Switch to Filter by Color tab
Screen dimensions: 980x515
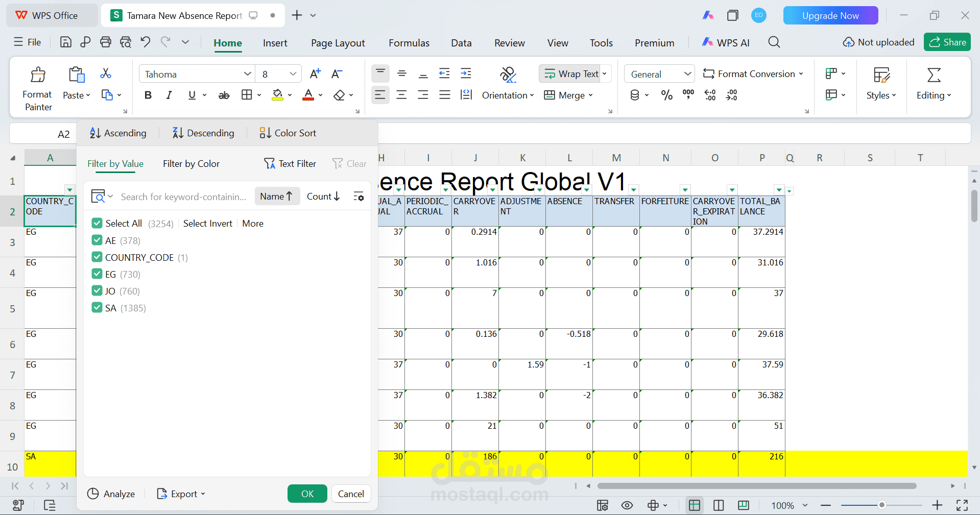pyautogui.click(x=191, y=164)
